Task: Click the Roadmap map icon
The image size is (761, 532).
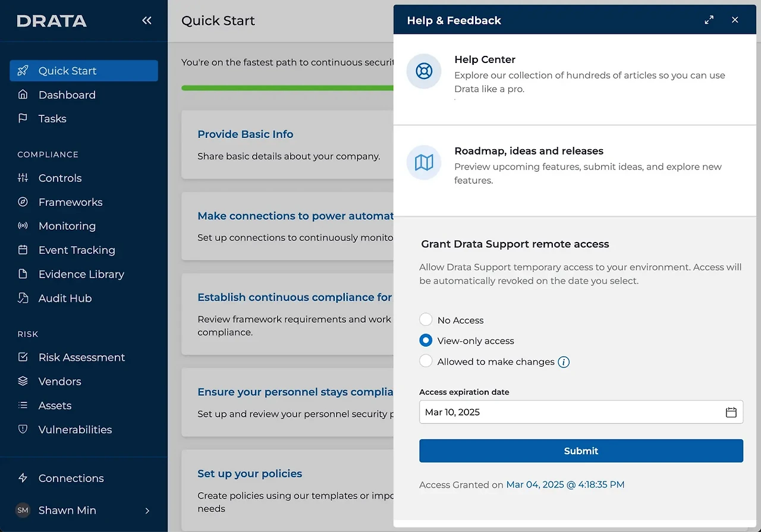Action: pyautogui.click(x=424, y=162)
